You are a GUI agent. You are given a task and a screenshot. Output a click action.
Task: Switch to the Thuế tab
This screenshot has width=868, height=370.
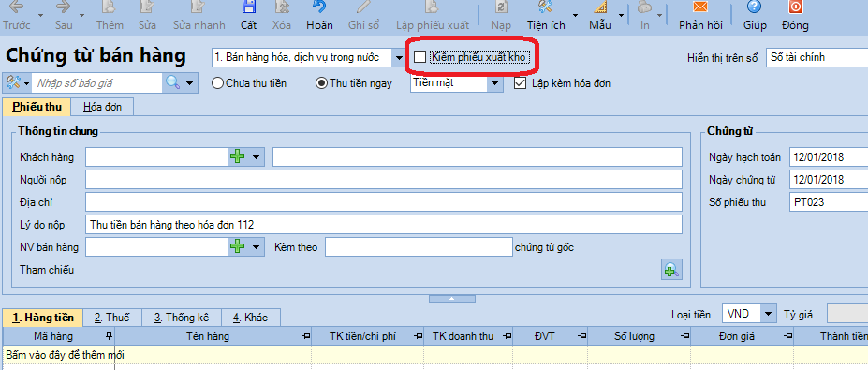click(112, 318)
